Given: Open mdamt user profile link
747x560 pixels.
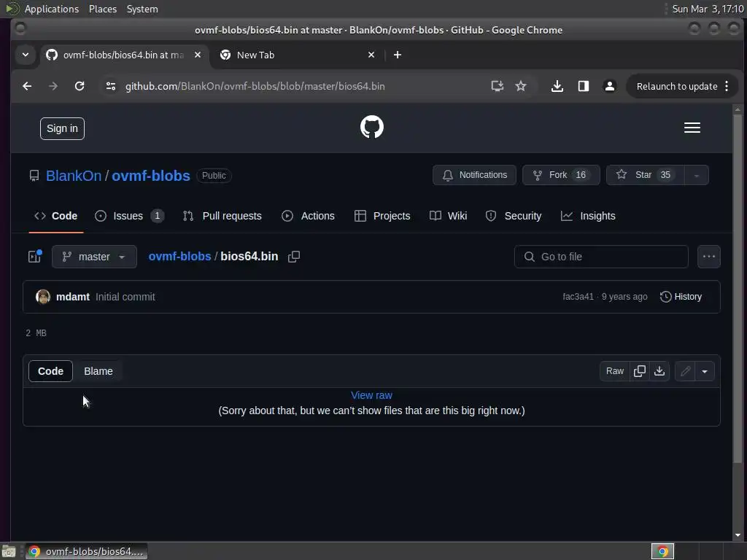Looking at the screenshot, I should click(x=73, y=297).
